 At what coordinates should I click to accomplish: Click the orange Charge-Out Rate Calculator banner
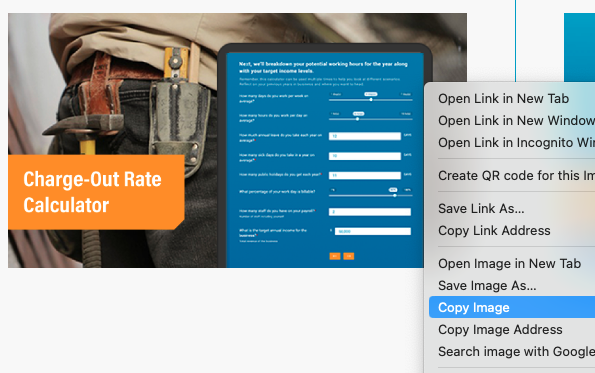tap(96, 192)
